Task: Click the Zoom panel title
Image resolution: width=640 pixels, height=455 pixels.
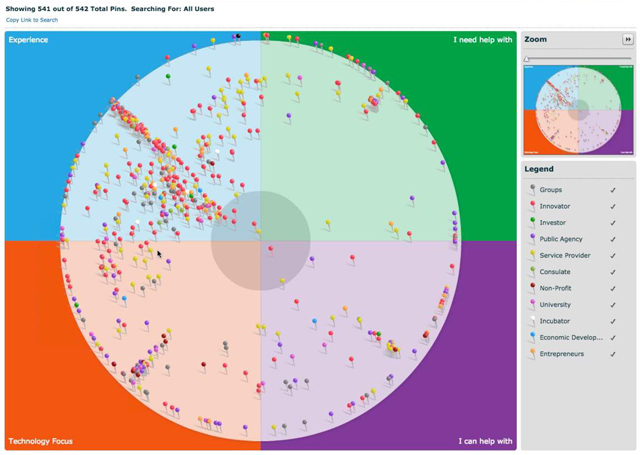Action: pos(536,40)
